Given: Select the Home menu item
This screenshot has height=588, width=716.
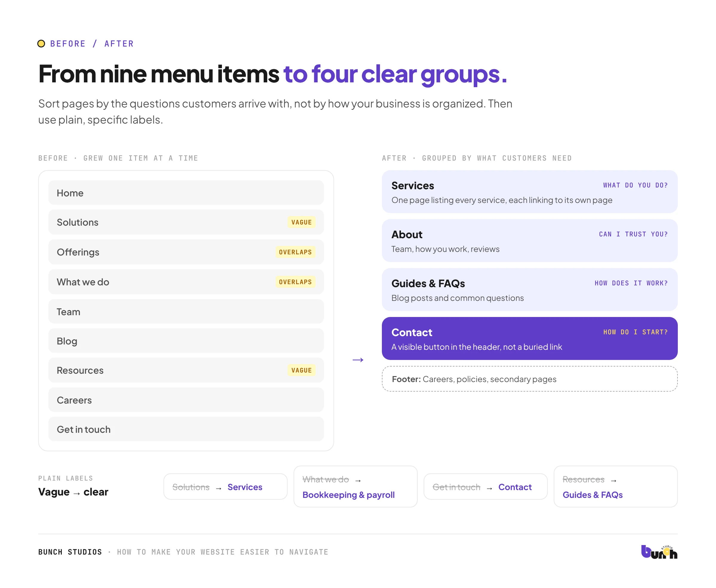Looking at the screenshot, I should (186, 193).
